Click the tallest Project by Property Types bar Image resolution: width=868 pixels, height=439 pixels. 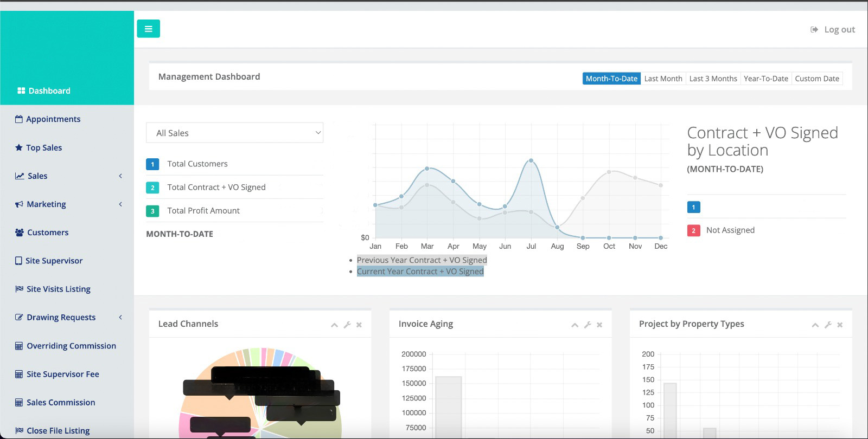click(x=670, y=411)
